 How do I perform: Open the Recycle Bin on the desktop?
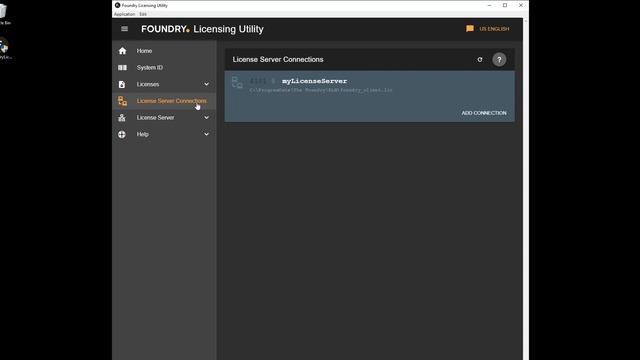click(x=4, y=14)
